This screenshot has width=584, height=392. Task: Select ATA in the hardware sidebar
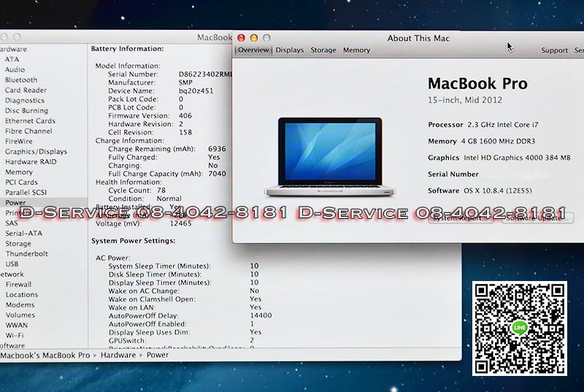pos(12,59)
